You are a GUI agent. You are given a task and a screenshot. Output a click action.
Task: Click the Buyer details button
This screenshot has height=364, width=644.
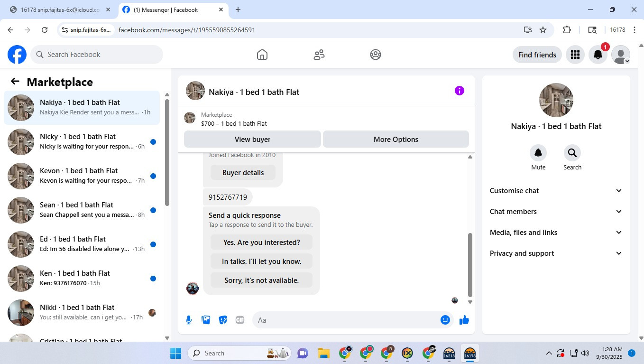click(x=243, y=172)
